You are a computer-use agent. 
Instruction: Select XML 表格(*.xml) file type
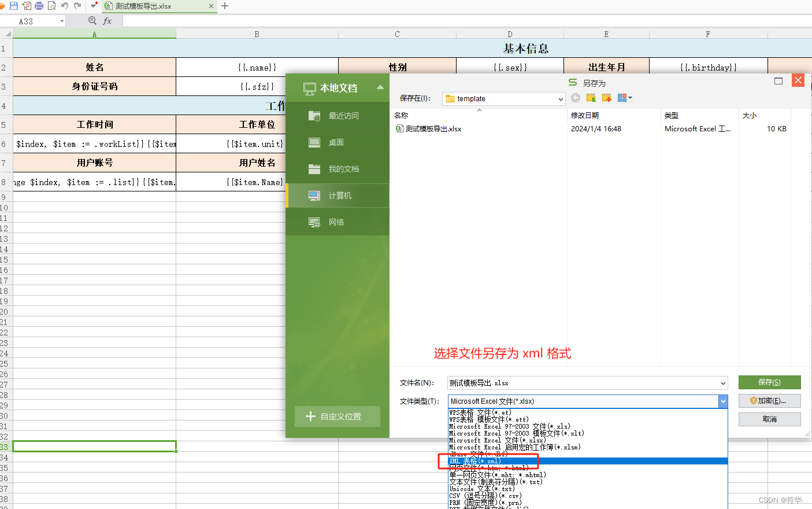click(588, 461)
